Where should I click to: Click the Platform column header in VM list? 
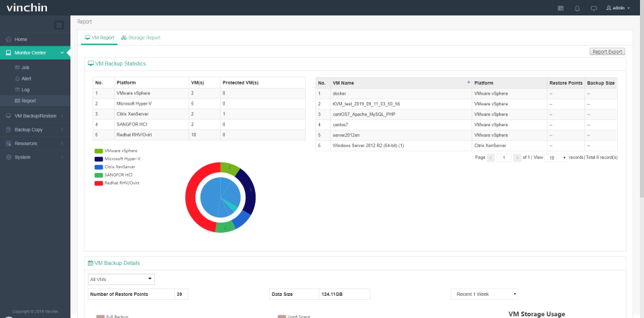pos(509,83)
